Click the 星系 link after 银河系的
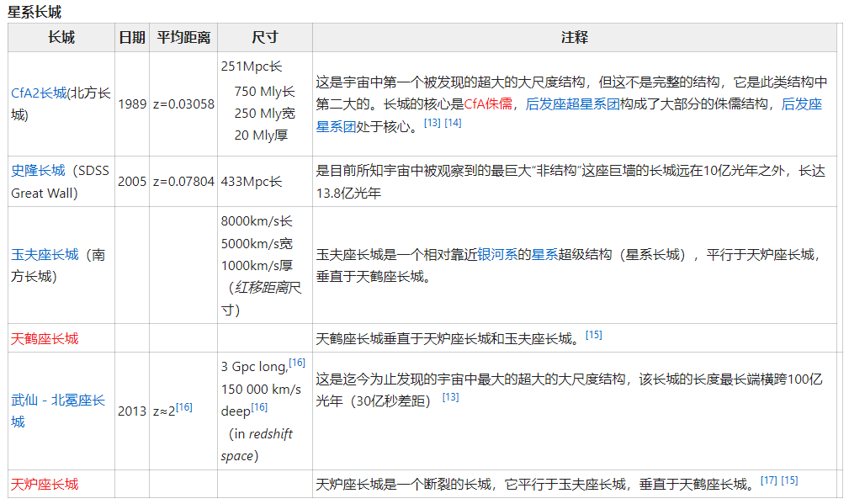This screenshot has width=849, height=504. pyautogui.click(x=544, y=254)
